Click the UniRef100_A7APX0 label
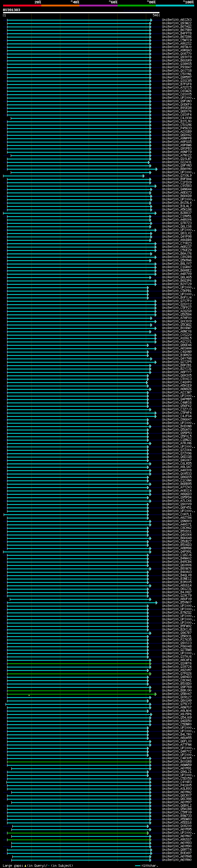The image size is (197, 868). click(x=176, y=318)
